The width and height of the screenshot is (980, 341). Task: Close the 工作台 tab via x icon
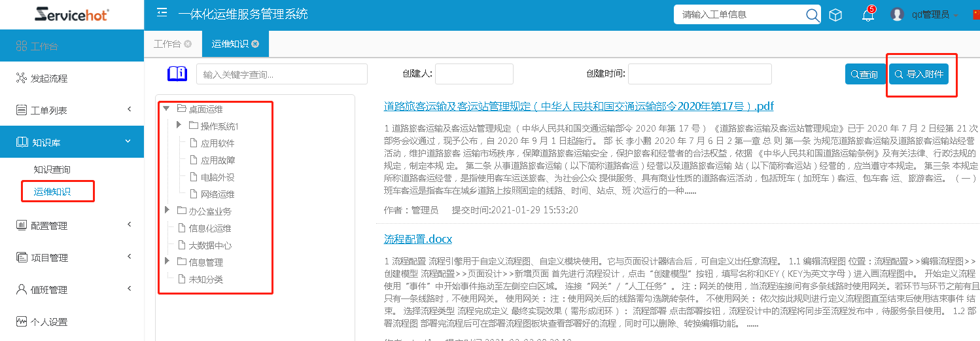point(188,44)
